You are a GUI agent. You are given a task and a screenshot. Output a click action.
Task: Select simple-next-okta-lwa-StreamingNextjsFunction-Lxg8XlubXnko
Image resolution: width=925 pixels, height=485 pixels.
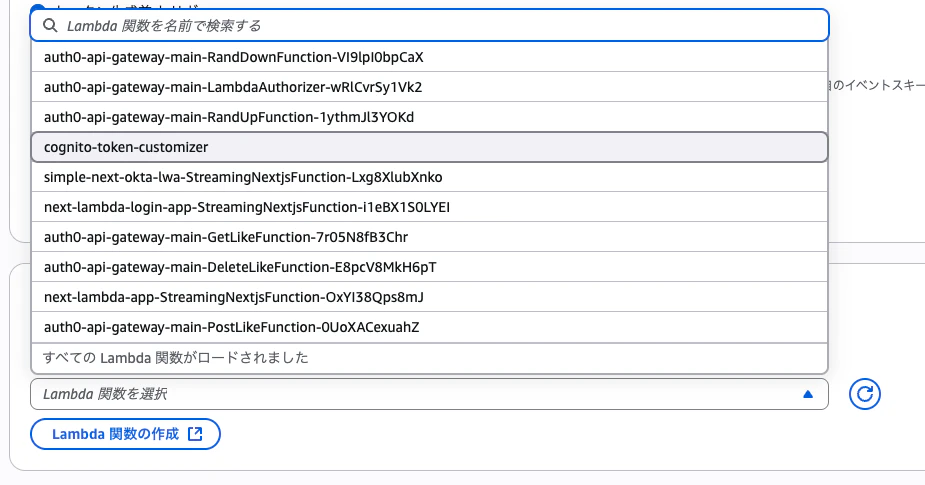pyautogui.click(x=429, y=177)
